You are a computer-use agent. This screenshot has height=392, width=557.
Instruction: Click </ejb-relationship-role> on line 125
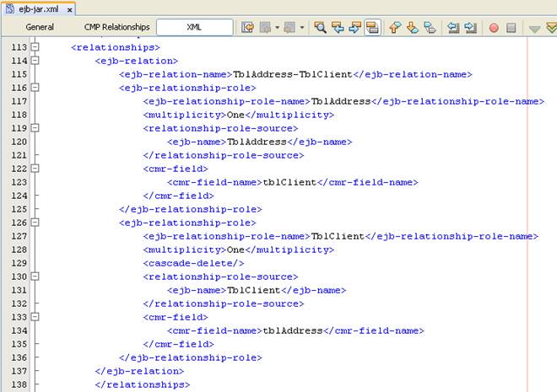191,209
